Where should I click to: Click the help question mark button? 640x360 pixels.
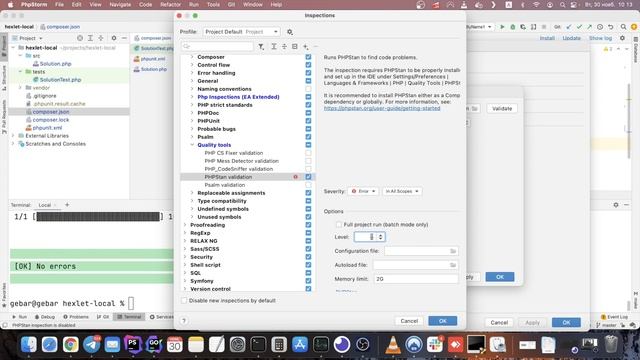[184, 321]
